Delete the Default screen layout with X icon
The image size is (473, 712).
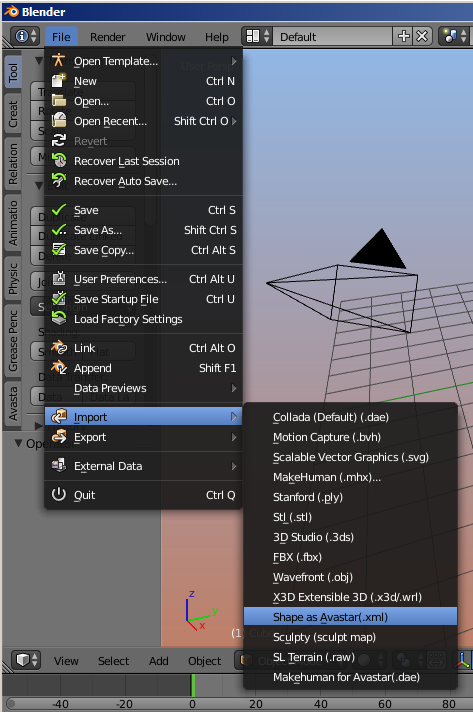tap(422, 36)
